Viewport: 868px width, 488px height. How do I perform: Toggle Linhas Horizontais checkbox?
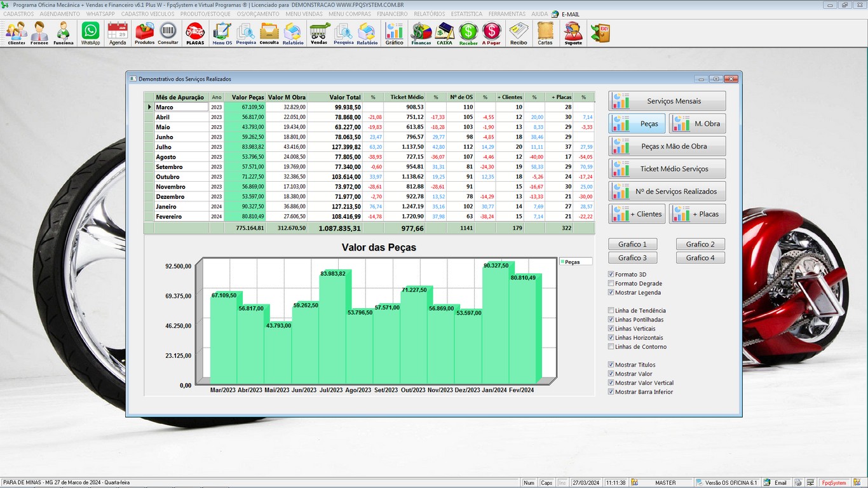[611, 337]
